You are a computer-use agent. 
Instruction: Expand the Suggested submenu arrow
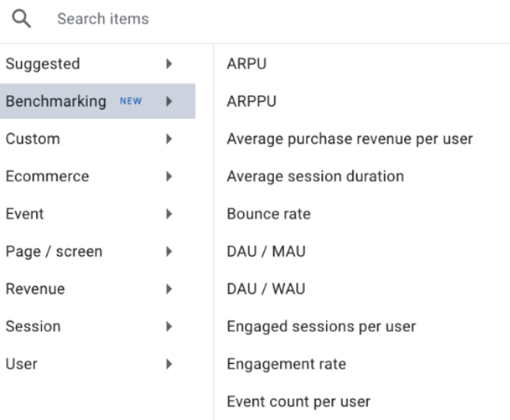click(169, 64)
